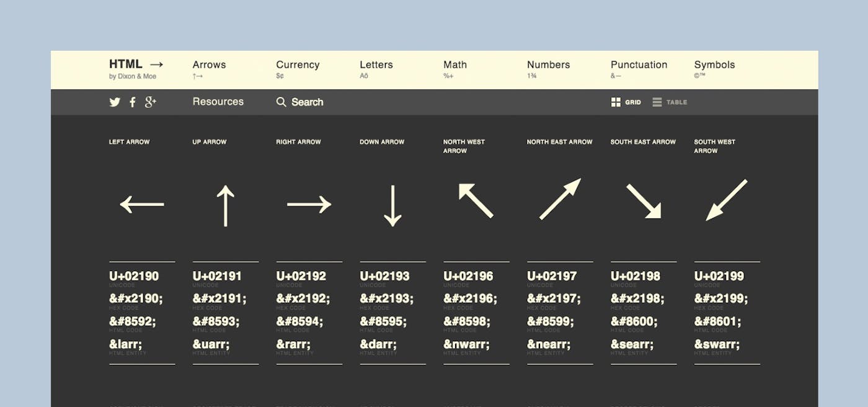Click the Dixon & Moe credit link
Image resolution: width=868 pixels, height=407 pixels.
pyautogui.click(x=133, y=76)
